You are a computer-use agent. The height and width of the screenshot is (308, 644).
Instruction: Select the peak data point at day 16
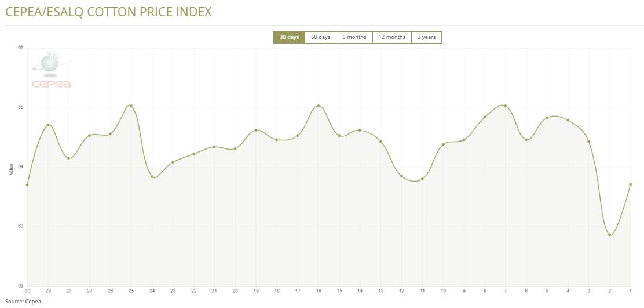pos(319,106)
